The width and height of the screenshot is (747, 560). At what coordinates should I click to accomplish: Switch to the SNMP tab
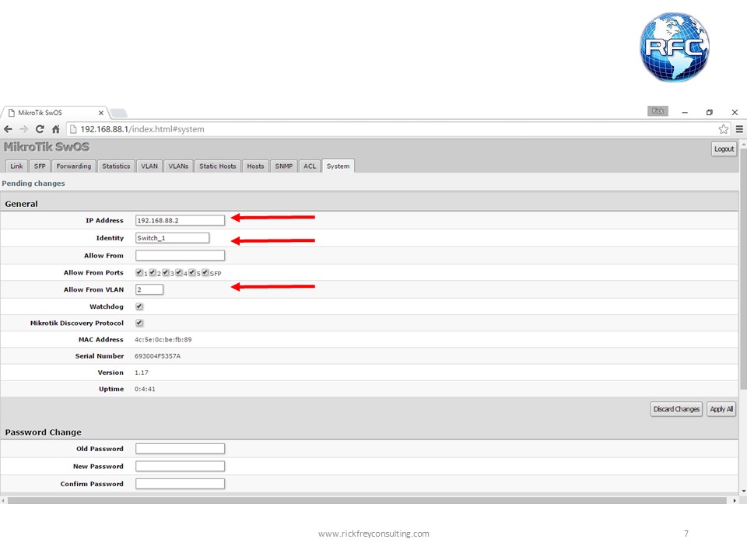pyautogui.click(x=283, y=166)
